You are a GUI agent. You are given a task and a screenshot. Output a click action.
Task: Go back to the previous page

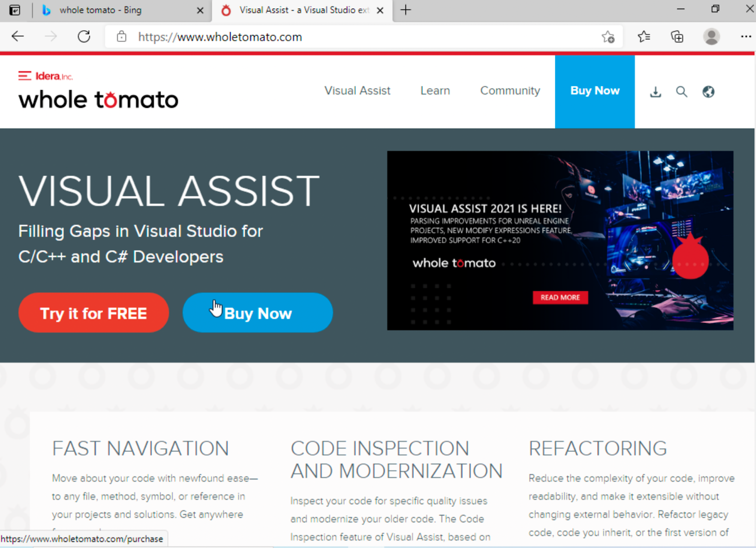[x=17, y=36]
